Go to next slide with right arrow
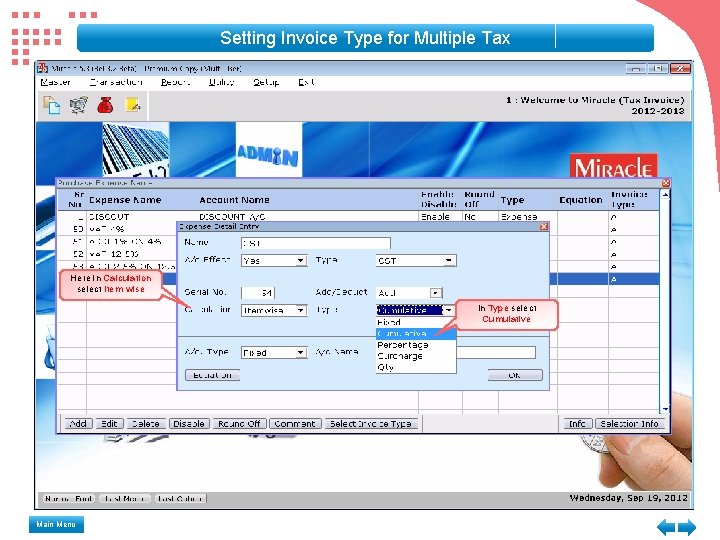Screen dimensions: 720x540 pos(687,527)
